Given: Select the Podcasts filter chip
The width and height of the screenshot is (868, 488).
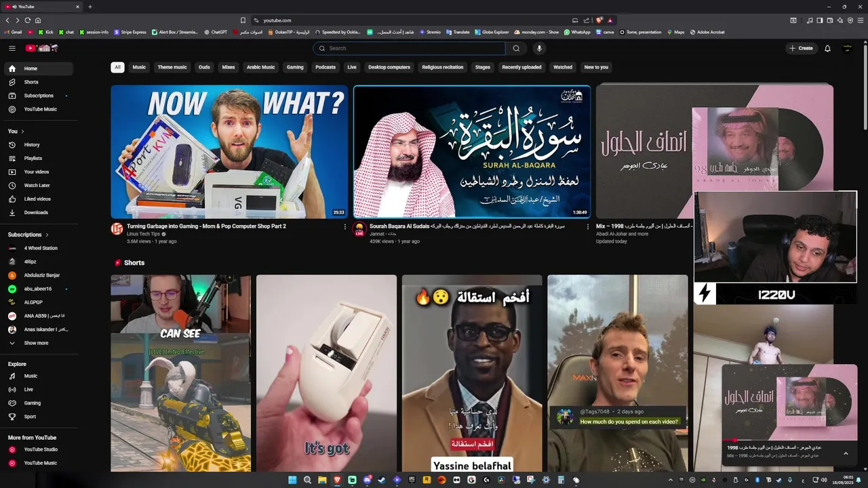Looking at the screenshot, I should coord(325,67).
